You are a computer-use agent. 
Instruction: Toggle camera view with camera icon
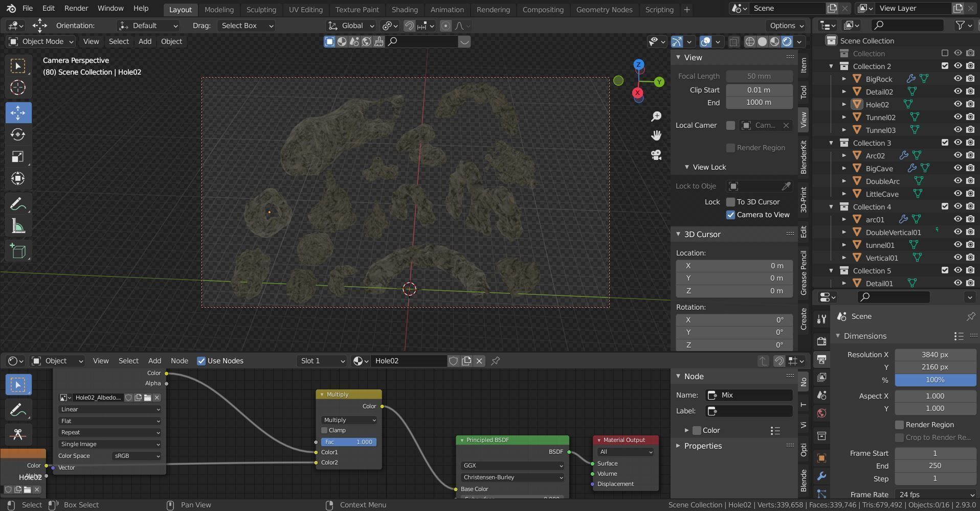(656, 154)
